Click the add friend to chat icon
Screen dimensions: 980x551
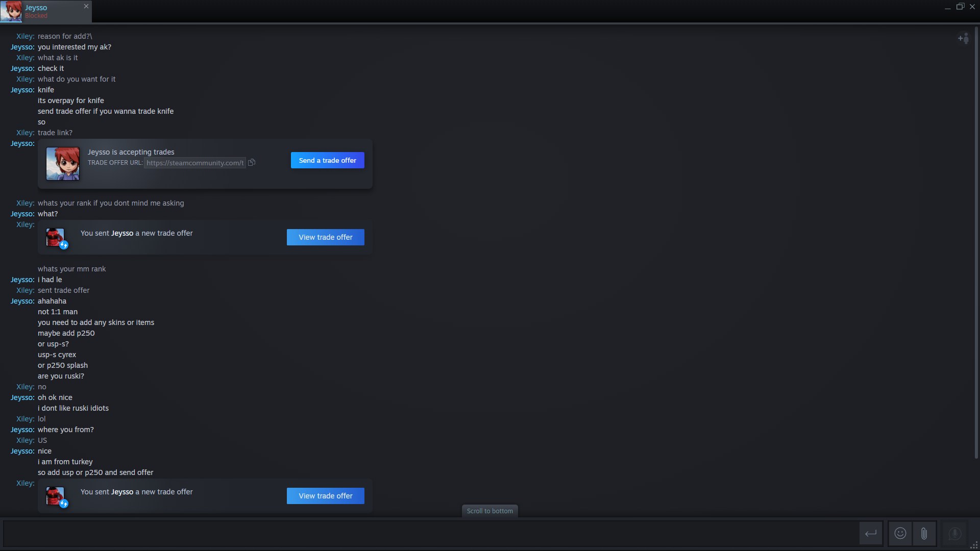point(963,38)
